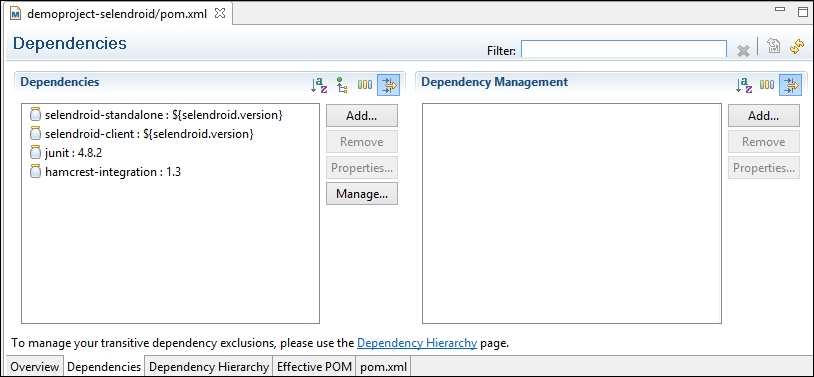Toggle show GroupId icon in Dependency Management
Image resolution: width=814 pixels, height=377 pixels.
tap(767, 85)
